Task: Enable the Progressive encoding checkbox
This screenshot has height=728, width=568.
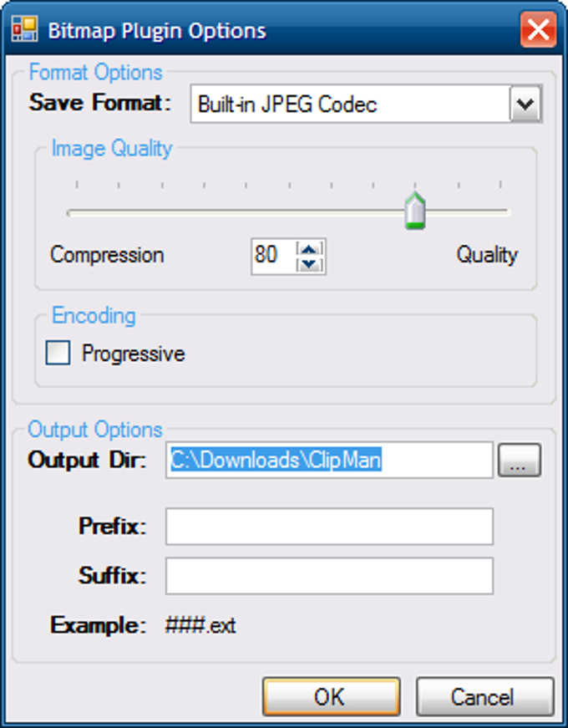Action: (x=58, y=354)
